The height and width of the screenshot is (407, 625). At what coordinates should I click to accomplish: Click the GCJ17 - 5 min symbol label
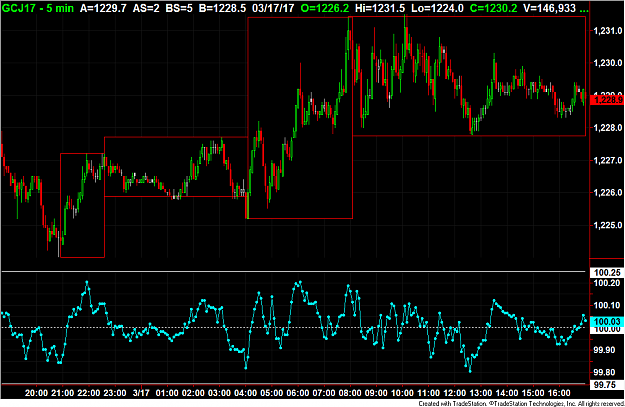[x=38, y=8]
